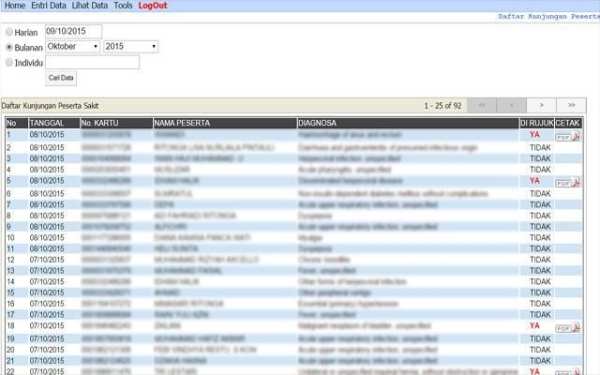Click the red LogOut link
Viewport: 600px width, 375px height.
tap(153, 6)
